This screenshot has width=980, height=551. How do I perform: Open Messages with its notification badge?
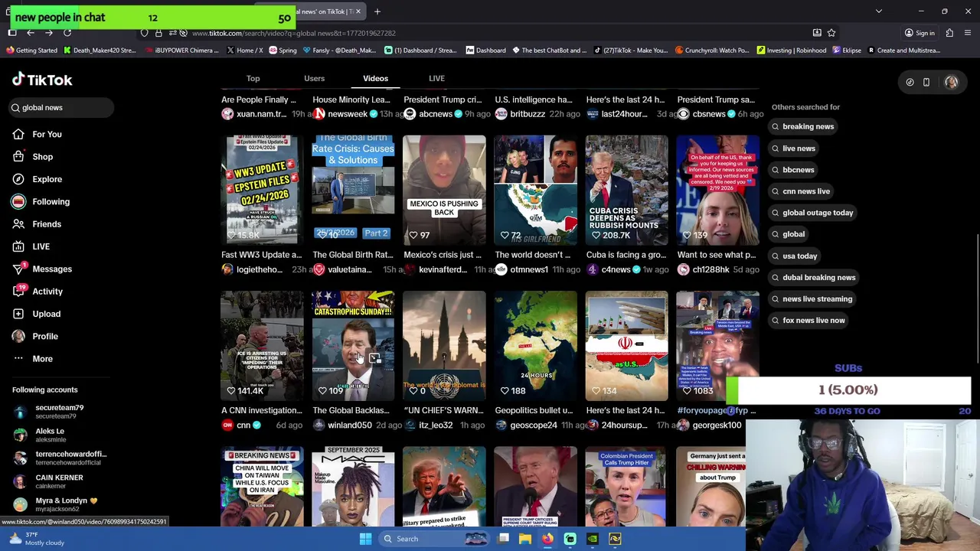(42, 269)
